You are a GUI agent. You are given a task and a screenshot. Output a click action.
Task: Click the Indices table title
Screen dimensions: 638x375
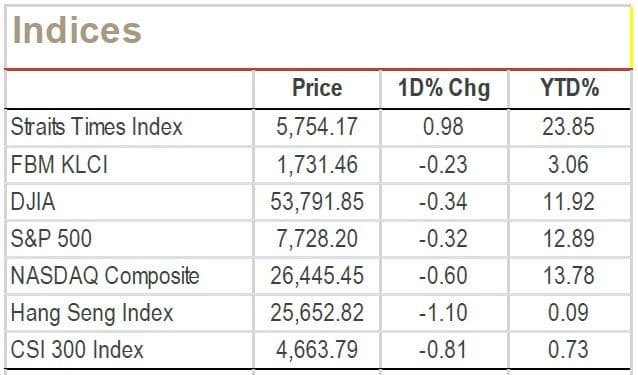[77, 30]
